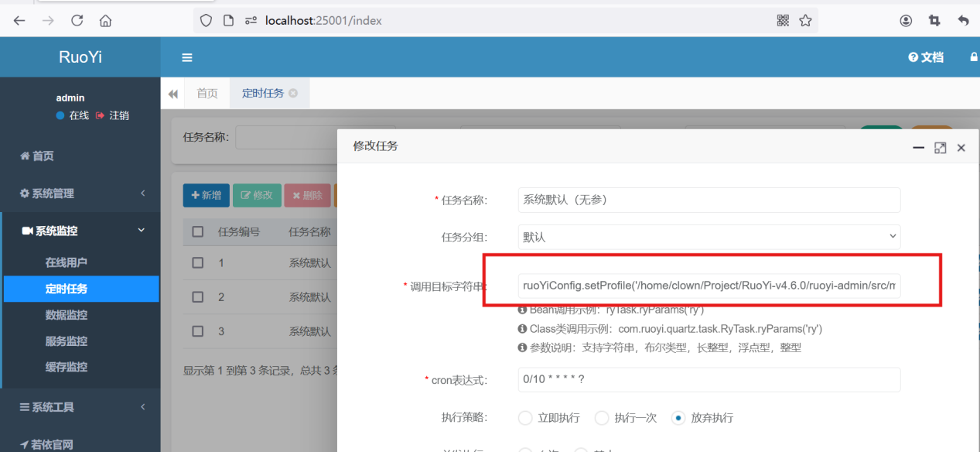
Task: Close the 定时任务 tab with its x icon
Action: tap(293, 93)
